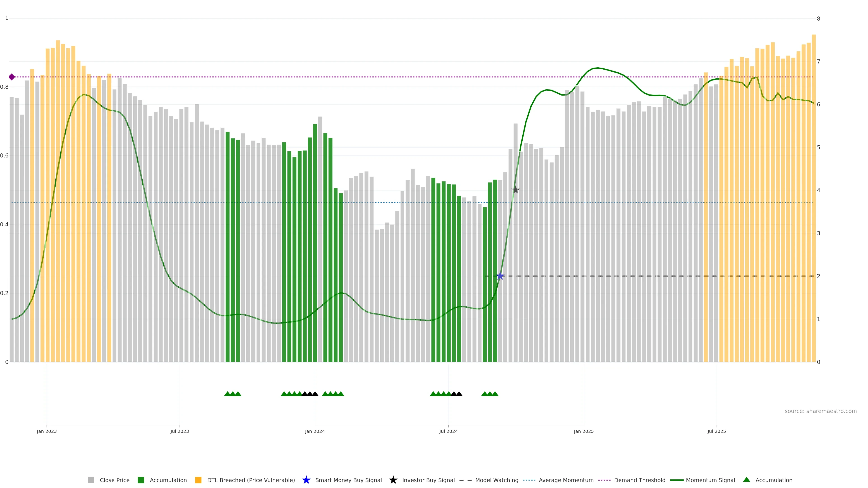Click the purple diamond Demand Threshold marker

12,77
